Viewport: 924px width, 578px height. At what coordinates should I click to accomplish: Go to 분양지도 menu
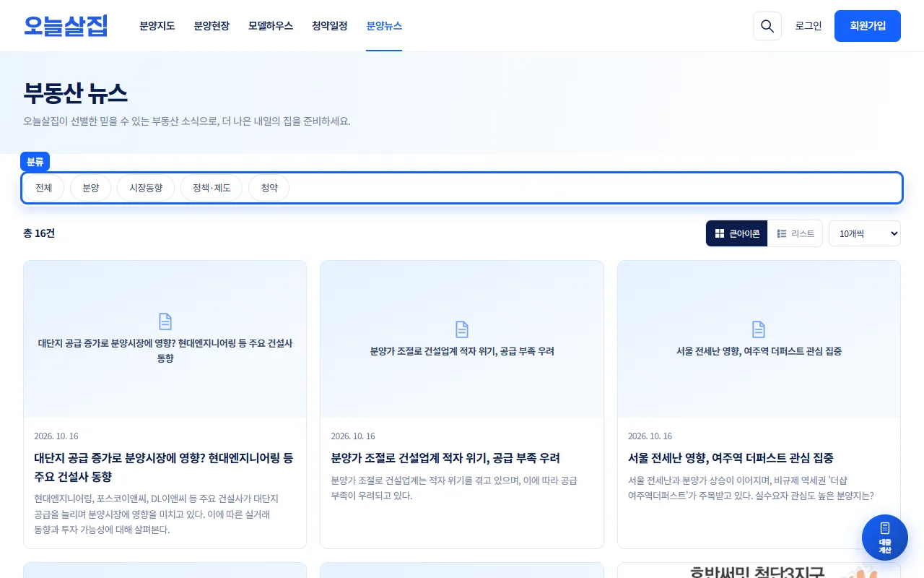[157, 26]
